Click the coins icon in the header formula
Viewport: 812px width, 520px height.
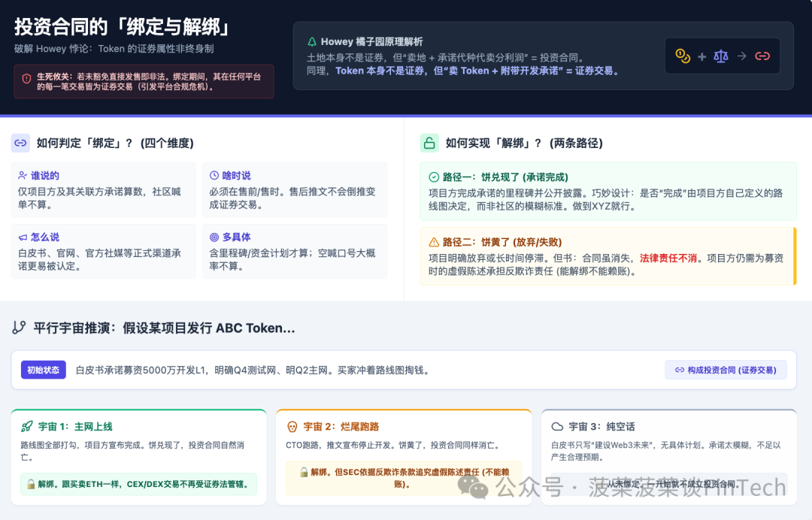pyautogui.click(x=683, y=56)
